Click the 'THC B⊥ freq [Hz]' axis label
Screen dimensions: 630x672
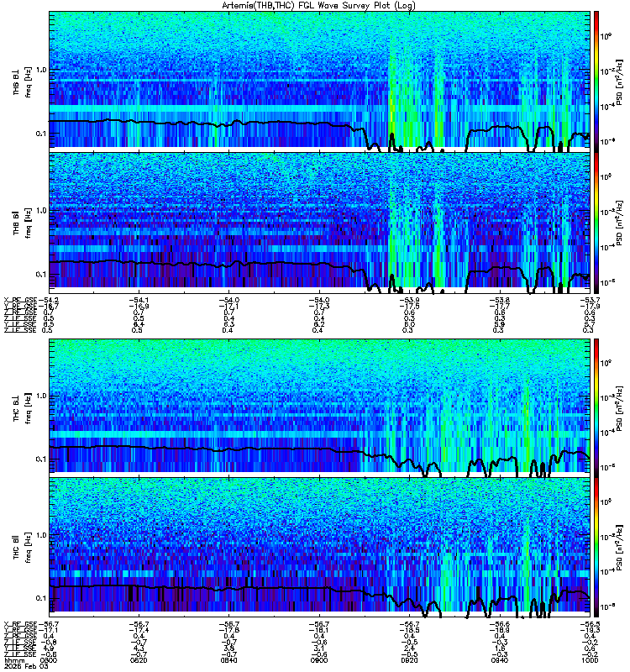pyautogui.click(x=22, y=408)
